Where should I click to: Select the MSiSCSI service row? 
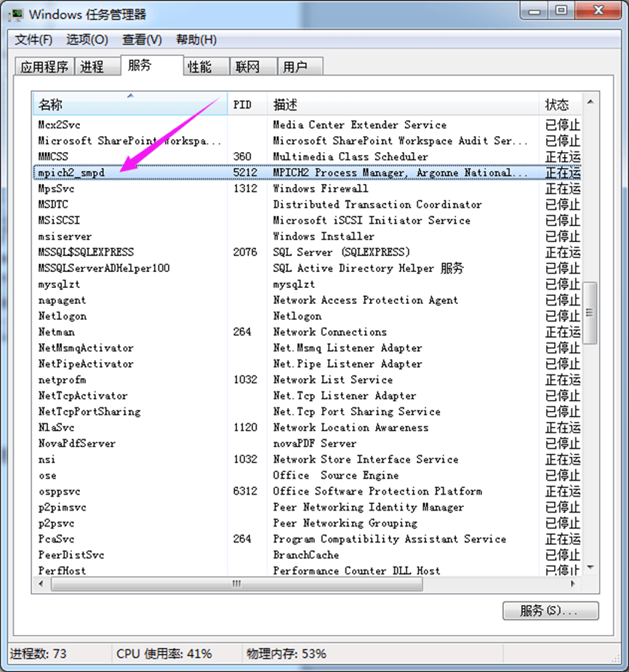click(307, 220)
